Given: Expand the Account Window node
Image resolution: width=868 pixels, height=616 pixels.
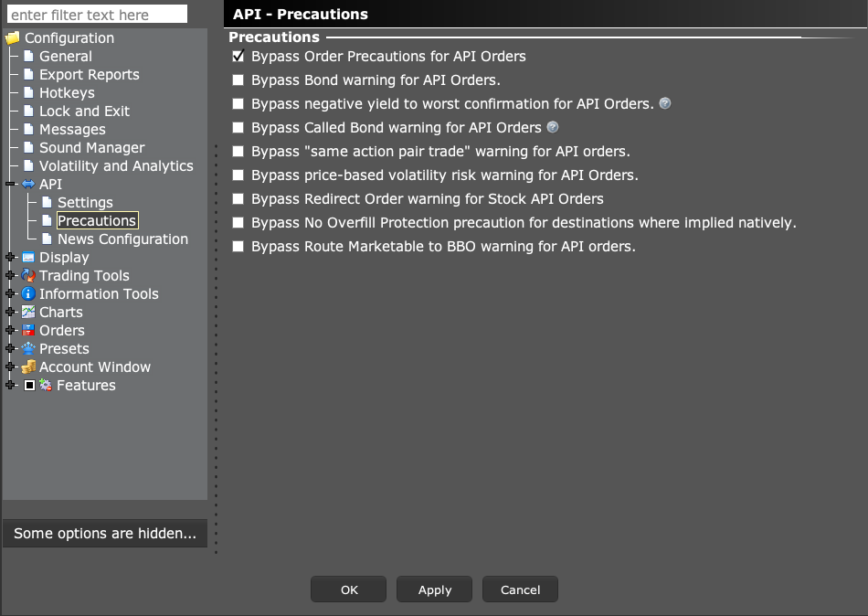Looking at the screenshot, I should coord(11,366).
